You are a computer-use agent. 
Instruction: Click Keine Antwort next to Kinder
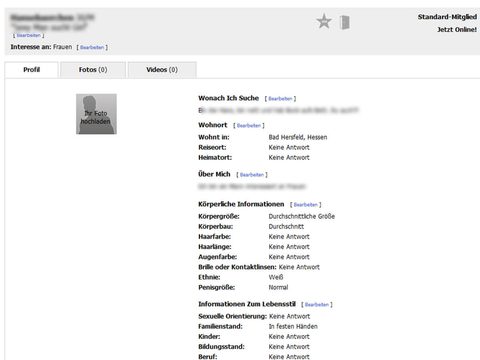(x=289, y=337)
